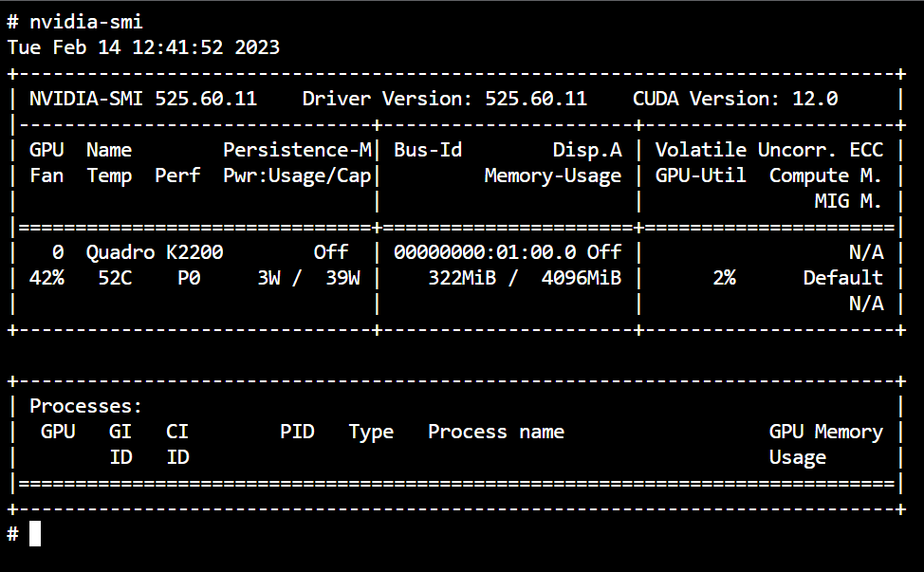
Task: Click the Quadro K2200 GPU name
Action: [x=155, y=252]
